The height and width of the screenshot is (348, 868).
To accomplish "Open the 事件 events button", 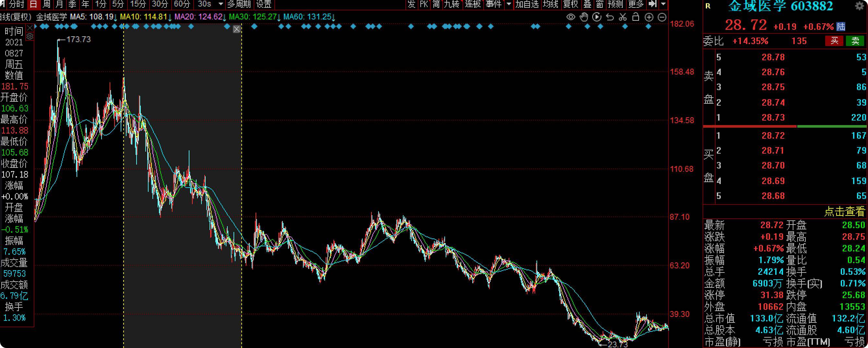I will pos(494,5).
